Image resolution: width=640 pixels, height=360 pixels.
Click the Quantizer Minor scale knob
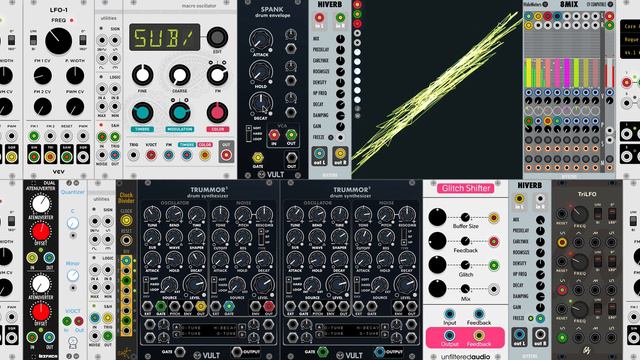click(x=73, y=276)
